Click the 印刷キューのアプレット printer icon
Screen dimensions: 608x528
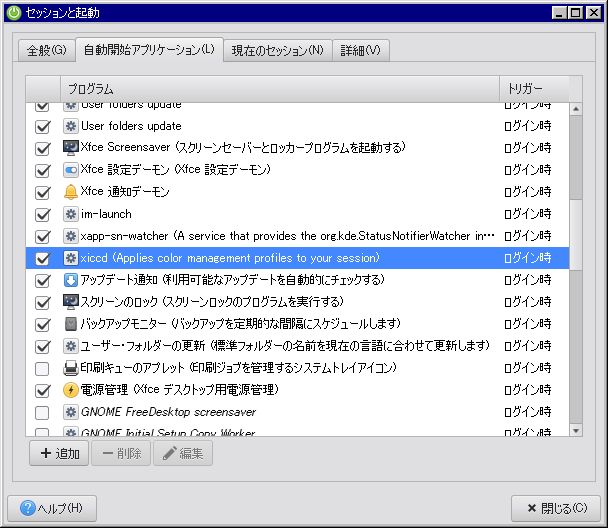(71, 368)
